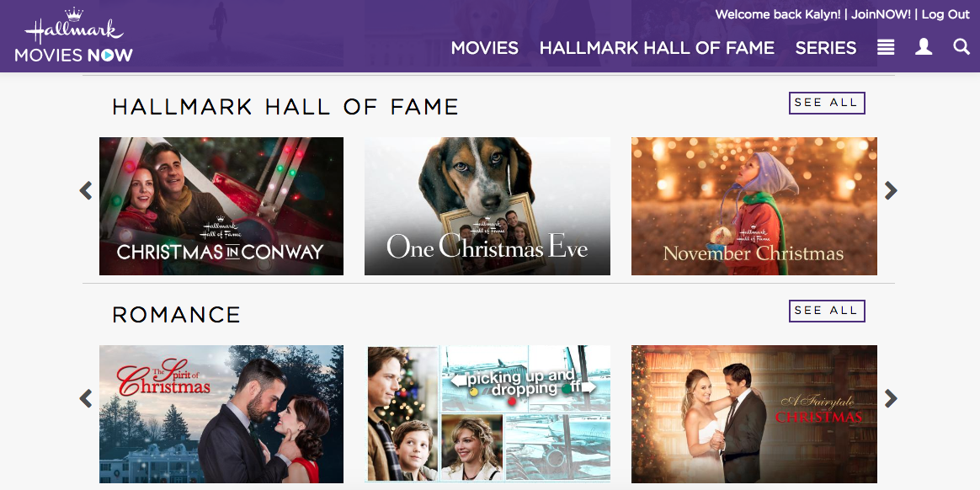
Task: Open The Spirit of Christmas thumbnail
Action: point(221,413)
